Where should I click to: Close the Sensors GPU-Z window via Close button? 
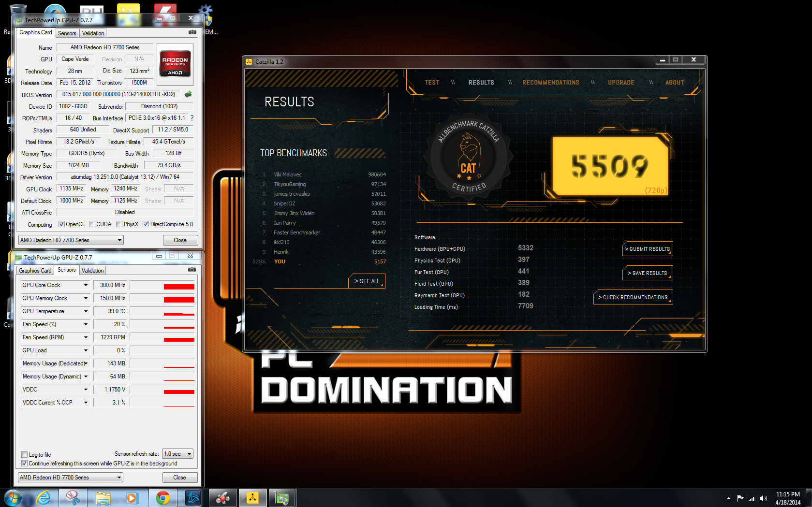point(179,478)
